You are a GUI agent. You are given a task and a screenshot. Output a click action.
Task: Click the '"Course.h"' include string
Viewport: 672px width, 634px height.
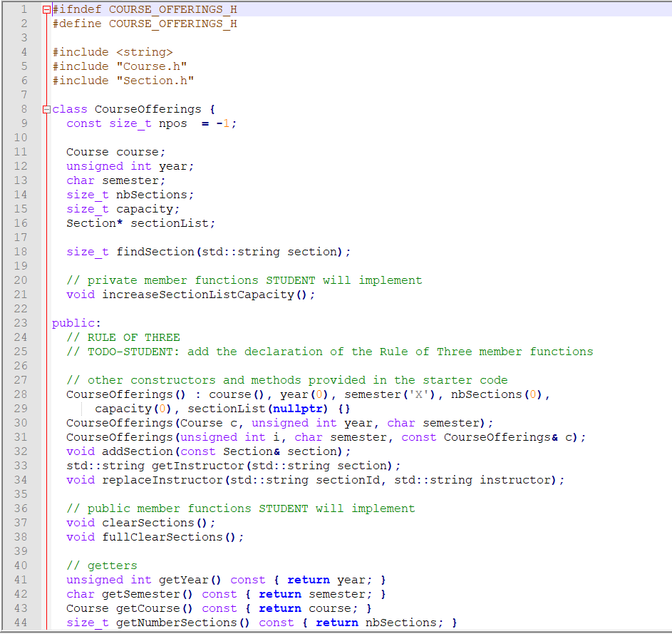152,66
